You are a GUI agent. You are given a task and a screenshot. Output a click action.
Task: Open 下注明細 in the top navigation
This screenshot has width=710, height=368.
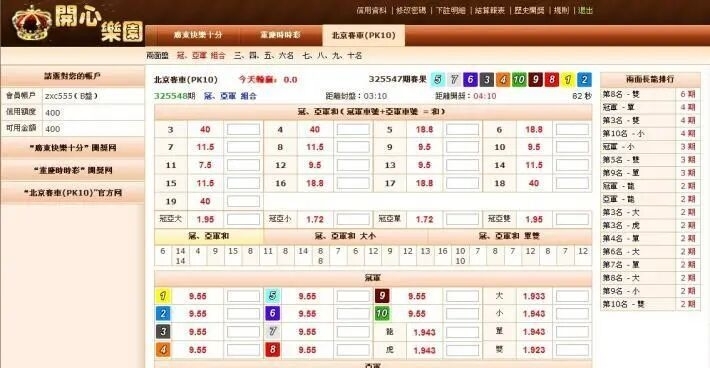[451, 10]
